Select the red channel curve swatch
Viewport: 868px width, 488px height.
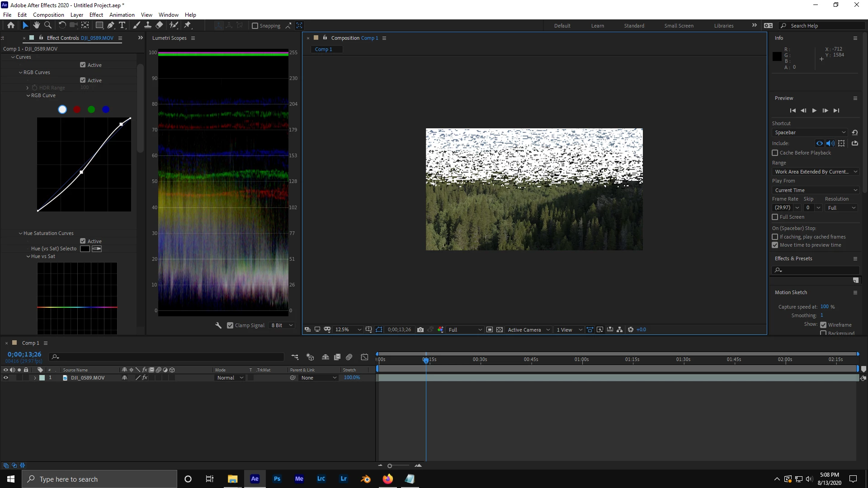77,109
